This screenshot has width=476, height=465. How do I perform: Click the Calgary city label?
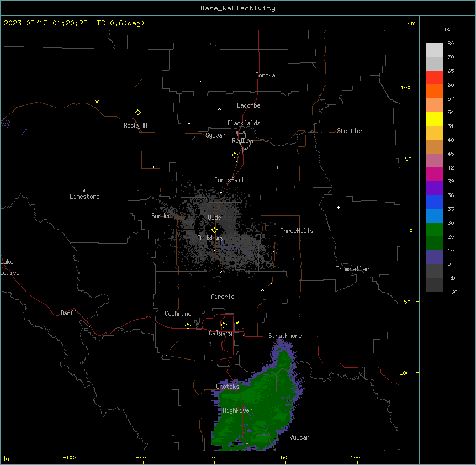click(220, 333)
